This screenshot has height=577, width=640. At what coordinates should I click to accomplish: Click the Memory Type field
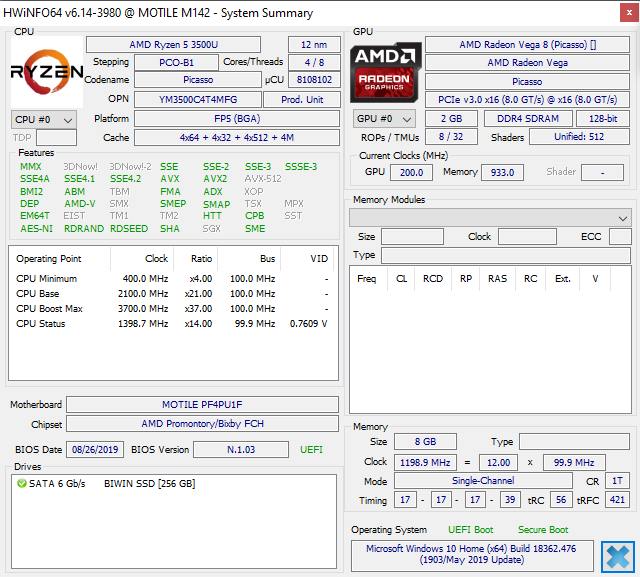574,442
